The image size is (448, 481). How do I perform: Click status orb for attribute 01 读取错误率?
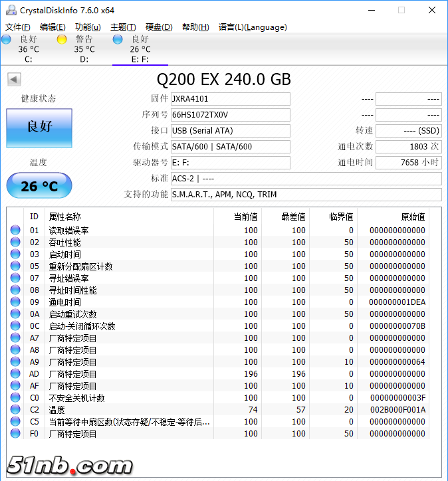[15, 231]
